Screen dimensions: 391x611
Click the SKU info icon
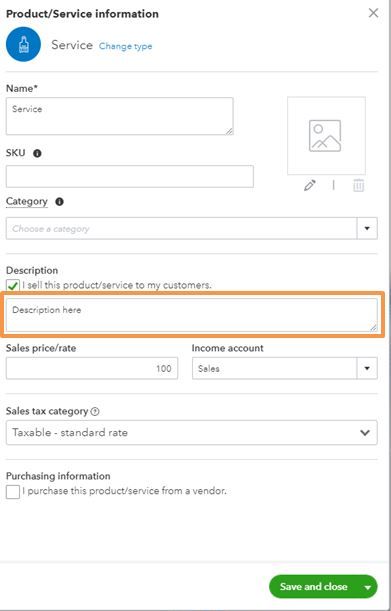[37, 153]
